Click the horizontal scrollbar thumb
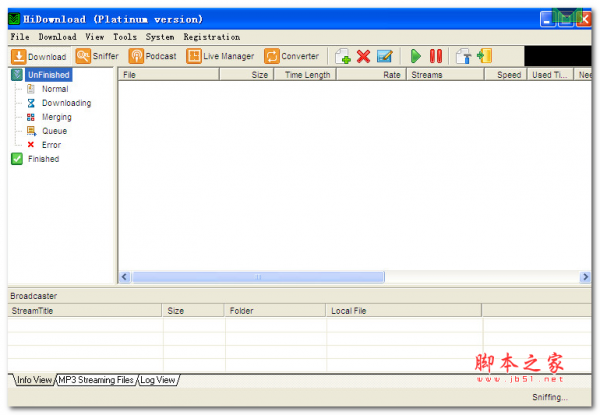600x415 pixels. [258, 277]
